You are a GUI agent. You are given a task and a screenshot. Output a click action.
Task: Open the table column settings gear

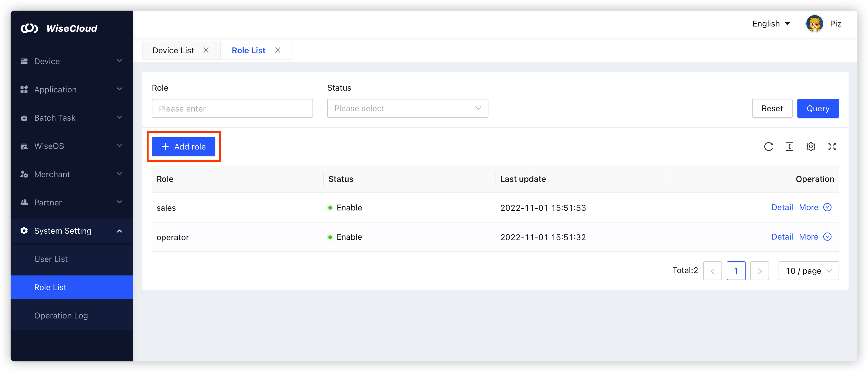point(811,147)
